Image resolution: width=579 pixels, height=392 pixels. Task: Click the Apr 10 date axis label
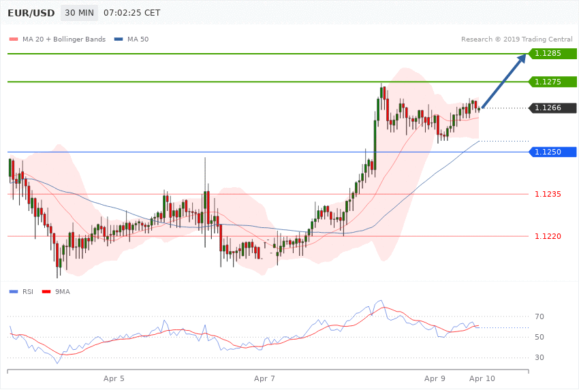click(482, 378)
